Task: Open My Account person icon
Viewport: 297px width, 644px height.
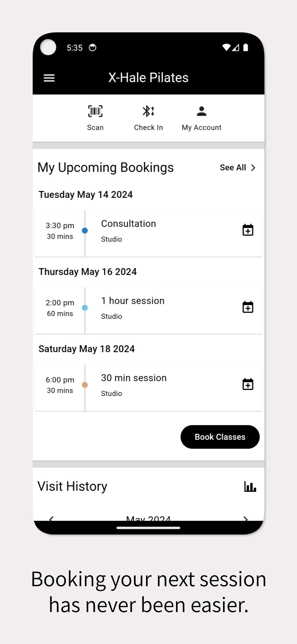Action: tap(202, 111)
